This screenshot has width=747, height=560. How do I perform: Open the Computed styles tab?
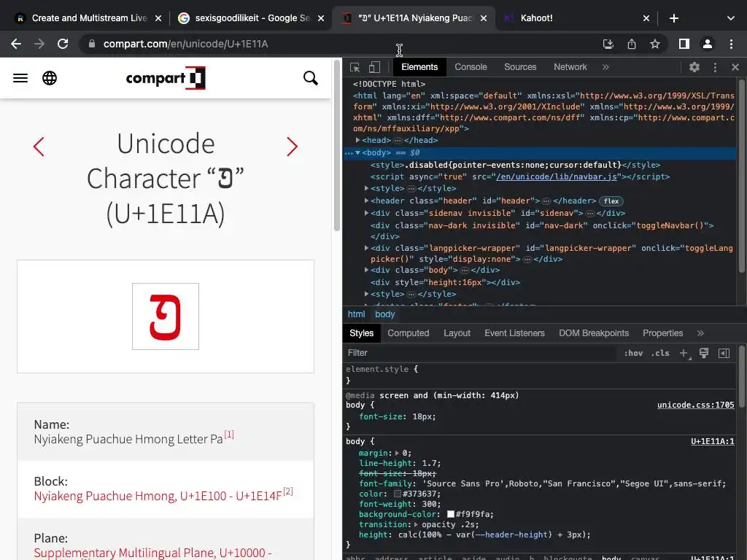(409, 333)
